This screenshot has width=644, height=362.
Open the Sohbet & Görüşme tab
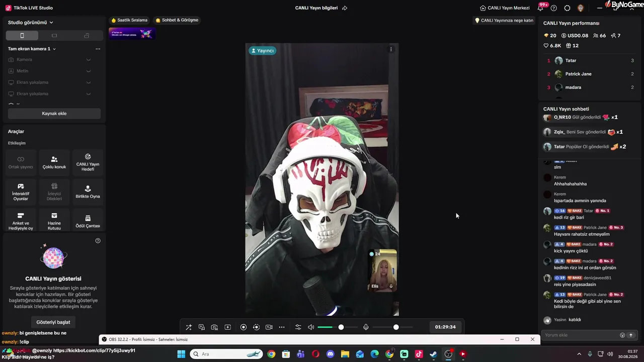click(x=177, y=20)
